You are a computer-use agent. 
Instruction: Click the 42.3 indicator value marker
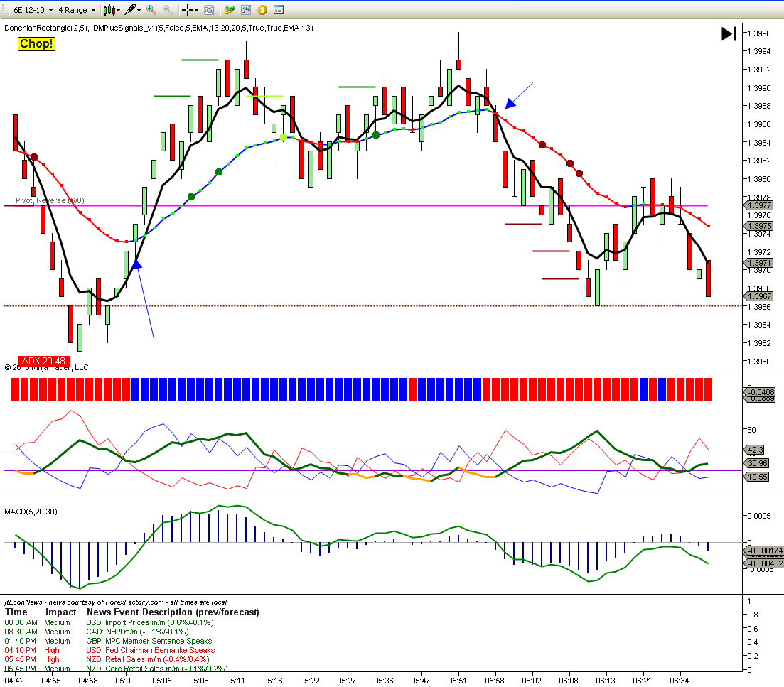pyautogui.click(x=756, y=450)
